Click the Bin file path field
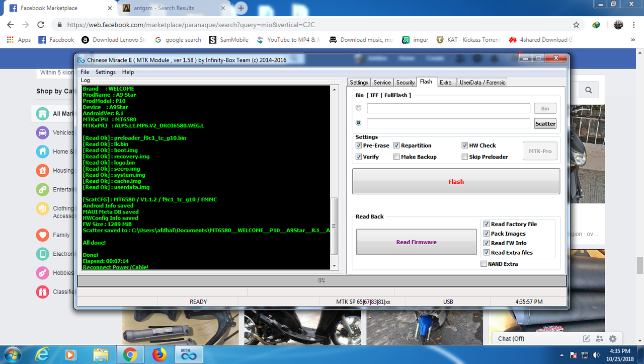 pos(448,108)
